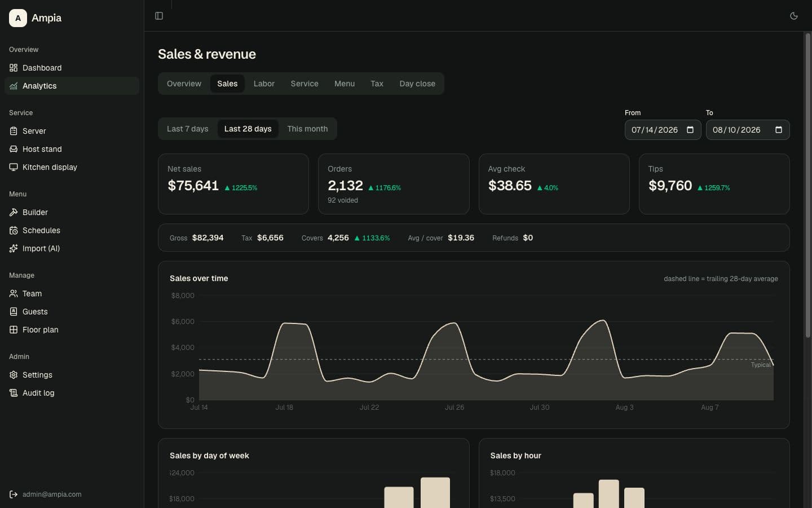Select the This month range
This screenshot has width=812, height=508.
[307, 129]
